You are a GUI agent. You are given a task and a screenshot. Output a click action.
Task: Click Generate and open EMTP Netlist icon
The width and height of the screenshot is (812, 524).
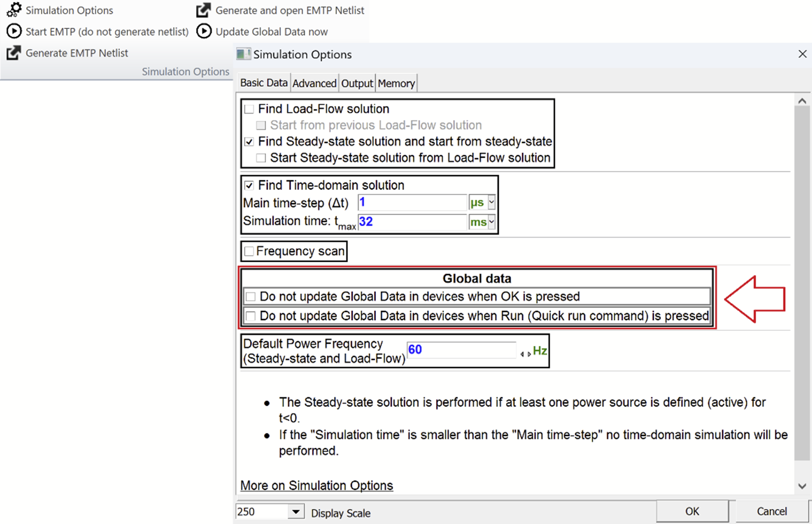[x=203, y=10]
